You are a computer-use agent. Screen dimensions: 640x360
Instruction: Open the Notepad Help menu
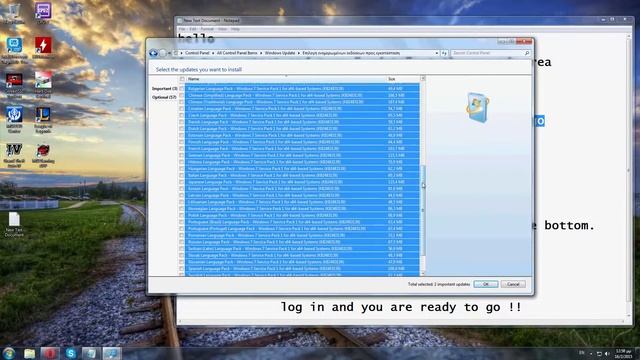point(235,29)
